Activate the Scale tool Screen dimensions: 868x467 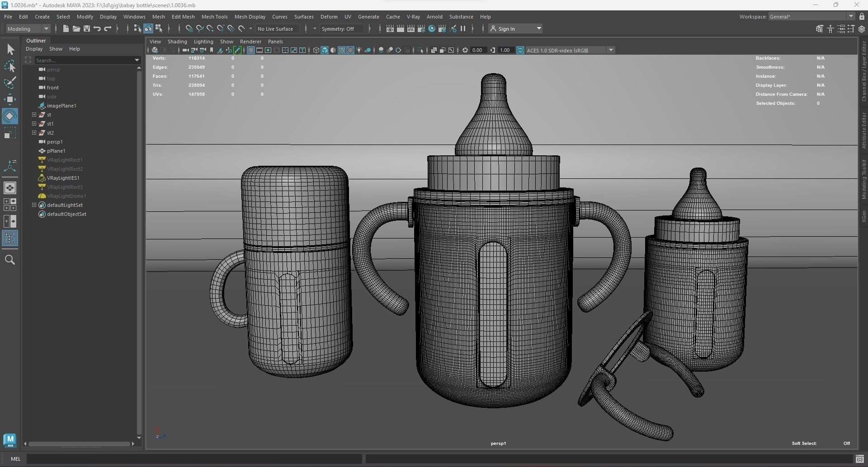coord(10,133)
